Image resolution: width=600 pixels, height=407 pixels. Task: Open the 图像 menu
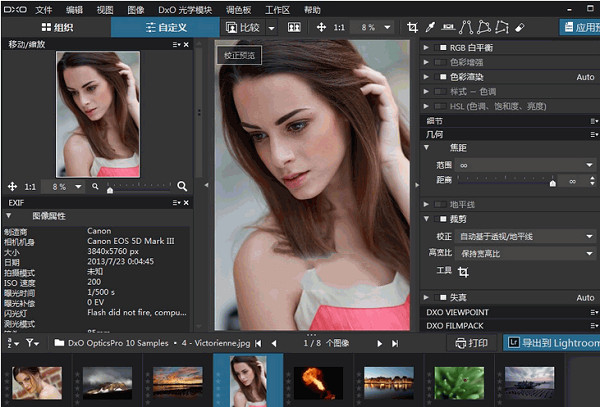pyautogui.click(x=135, y=9)
